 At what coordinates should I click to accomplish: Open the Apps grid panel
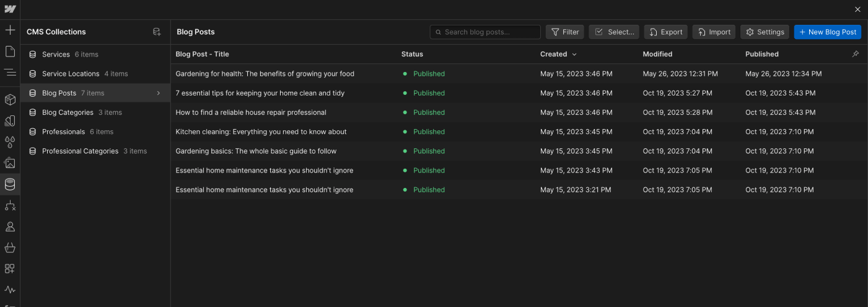point(10,269)
